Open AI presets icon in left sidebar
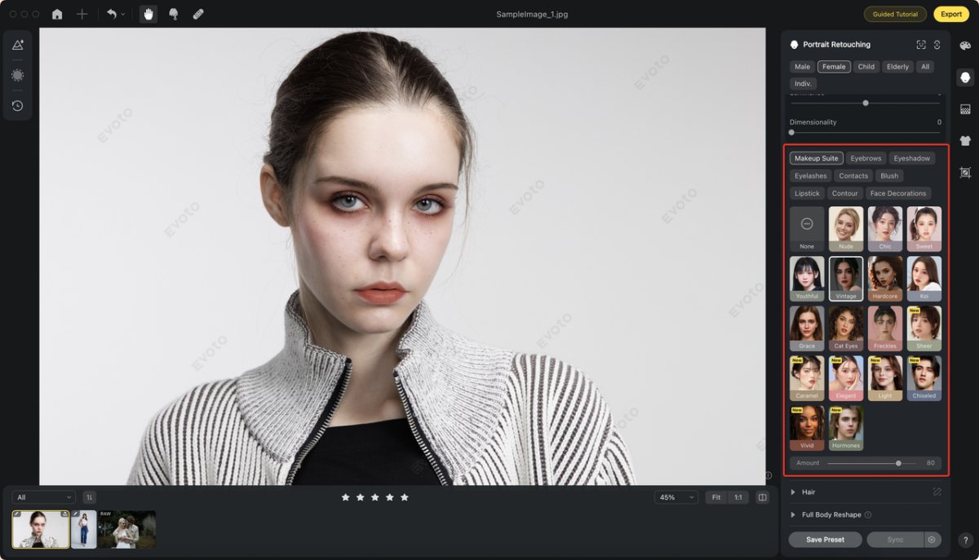Image resolution: width=979 pixels, height=560 pixels. coord(17,45)
